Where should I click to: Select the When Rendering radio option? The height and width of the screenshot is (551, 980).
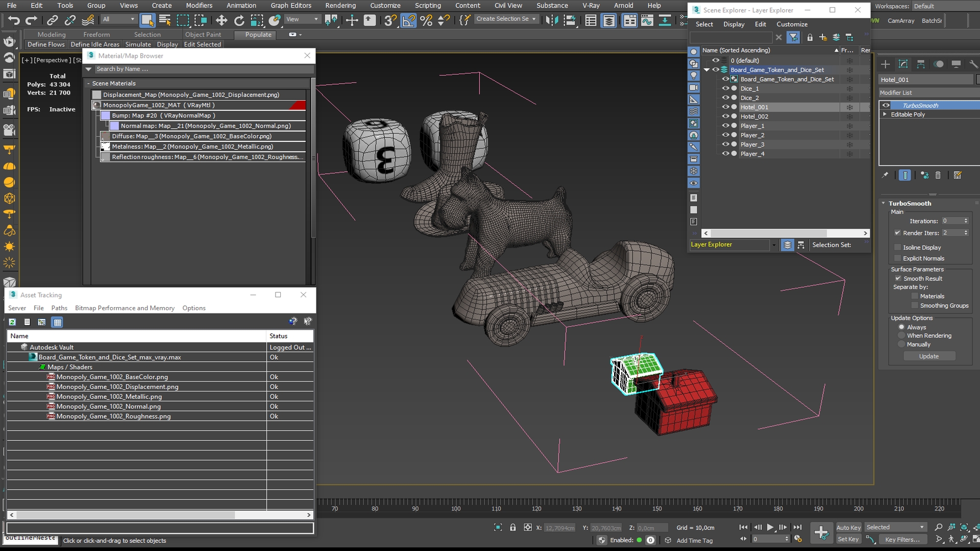[x=901, y=336]
